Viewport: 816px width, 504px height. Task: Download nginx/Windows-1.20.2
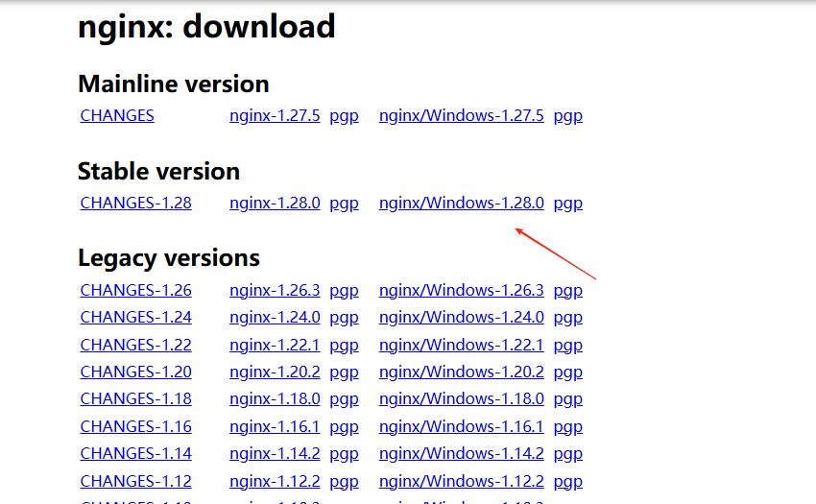click(x=461, y=372)
